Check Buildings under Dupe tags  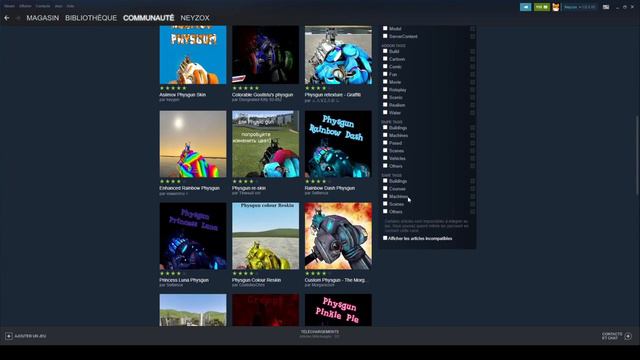tap(385, 127)
